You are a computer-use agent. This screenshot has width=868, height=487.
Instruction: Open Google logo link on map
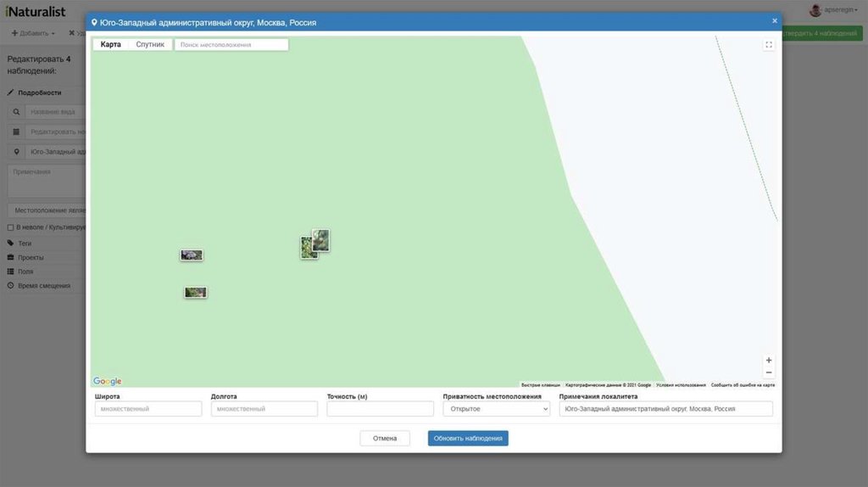coord(108,381)
